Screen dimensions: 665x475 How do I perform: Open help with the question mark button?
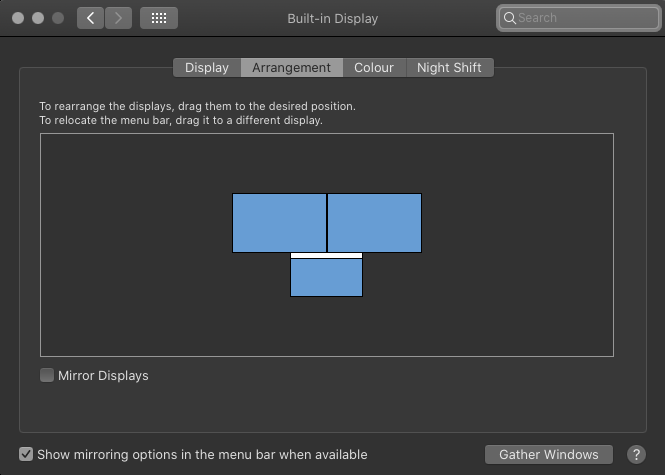635,454
